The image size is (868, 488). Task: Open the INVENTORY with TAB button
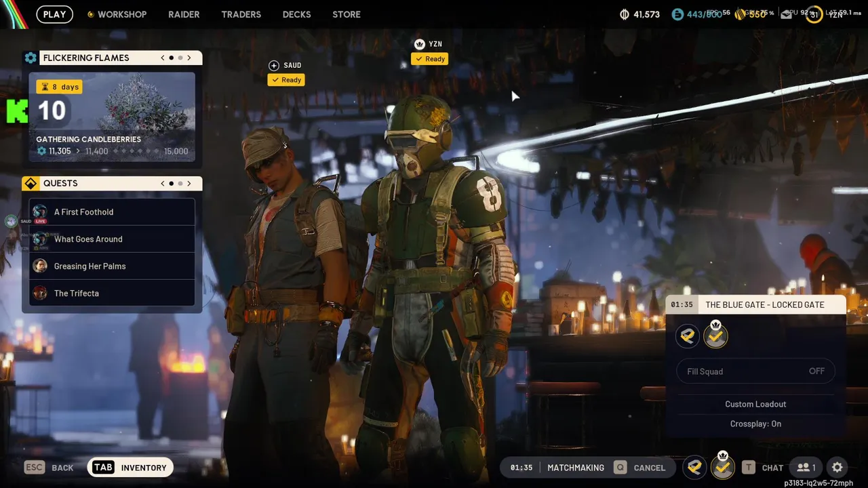point(130,468)
